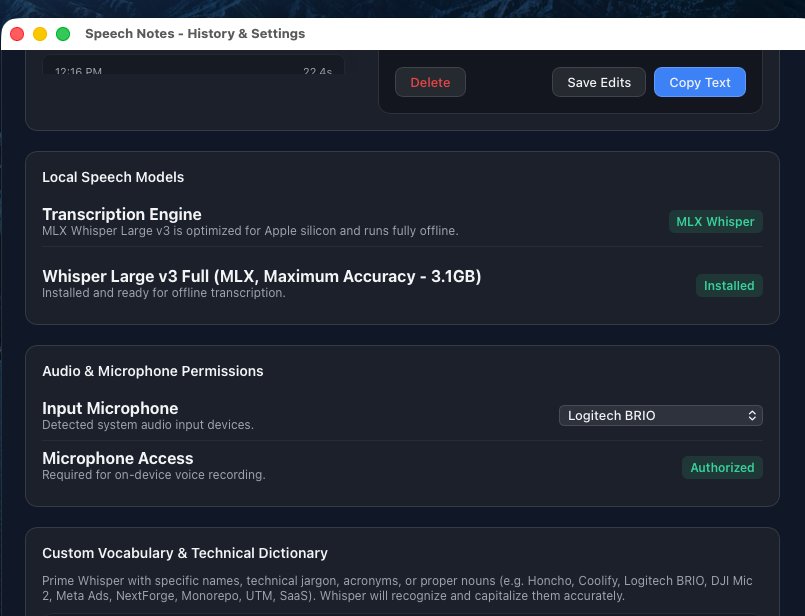Click the Input Microphone label
Screen dimensions: 805x616
110,408
